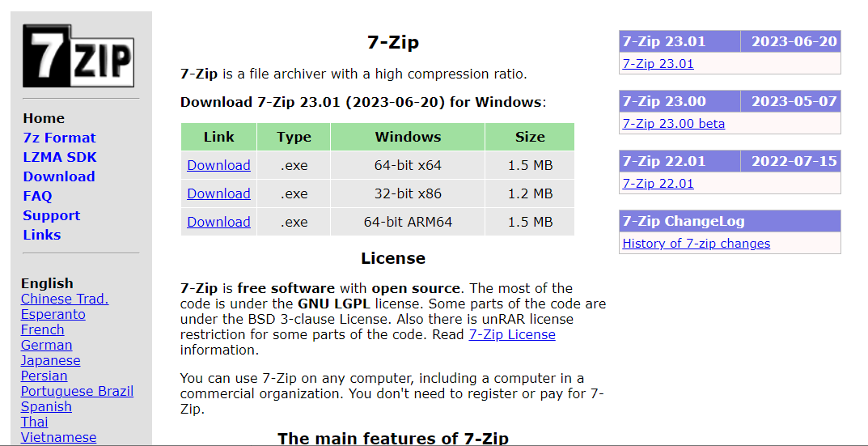Read the 7-Zip License information

point(512,334)
